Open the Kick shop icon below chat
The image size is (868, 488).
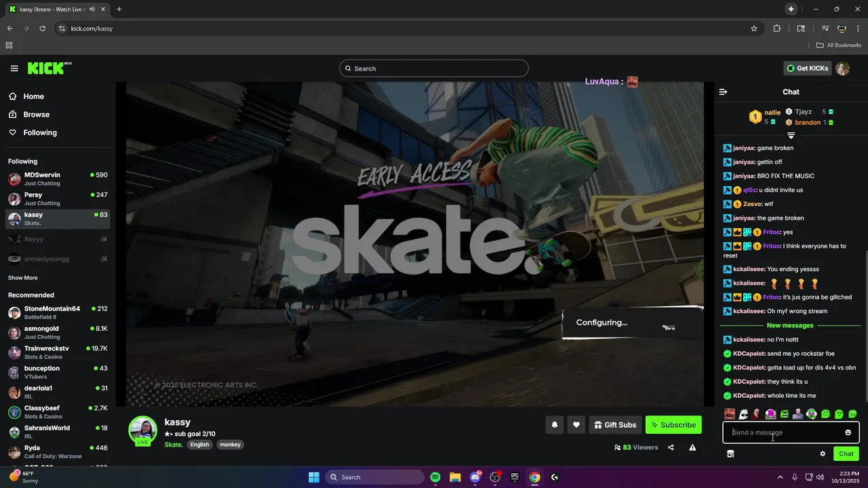pos(730,454)
